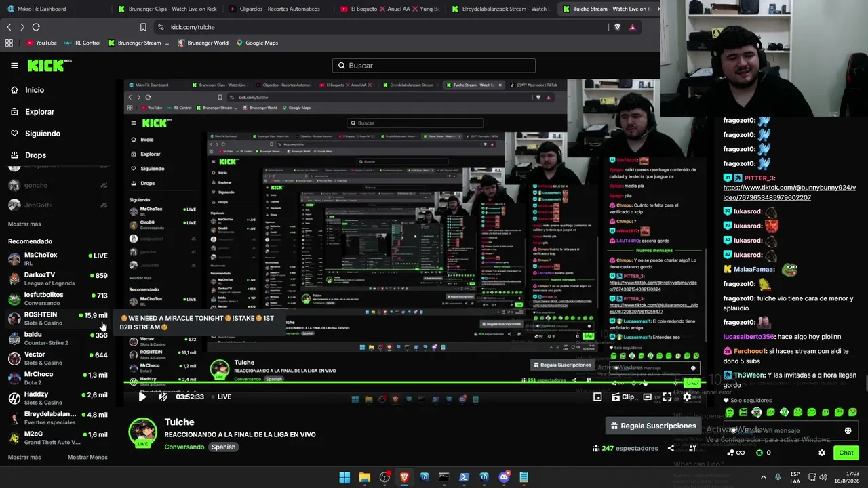Open the video player settings gear
This screenshot has width=868, height=488.
(687, 397)
